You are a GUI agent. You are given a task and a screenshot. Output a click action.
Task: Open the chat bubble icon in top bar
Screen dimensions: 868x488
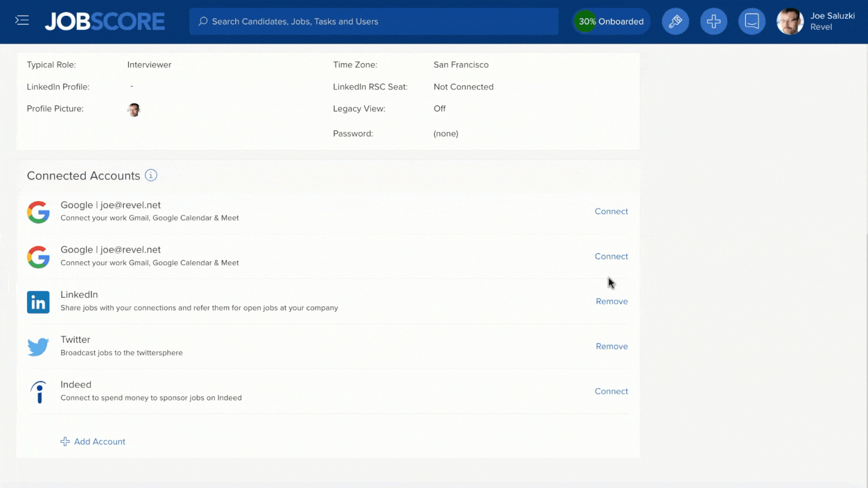point(752,21)
